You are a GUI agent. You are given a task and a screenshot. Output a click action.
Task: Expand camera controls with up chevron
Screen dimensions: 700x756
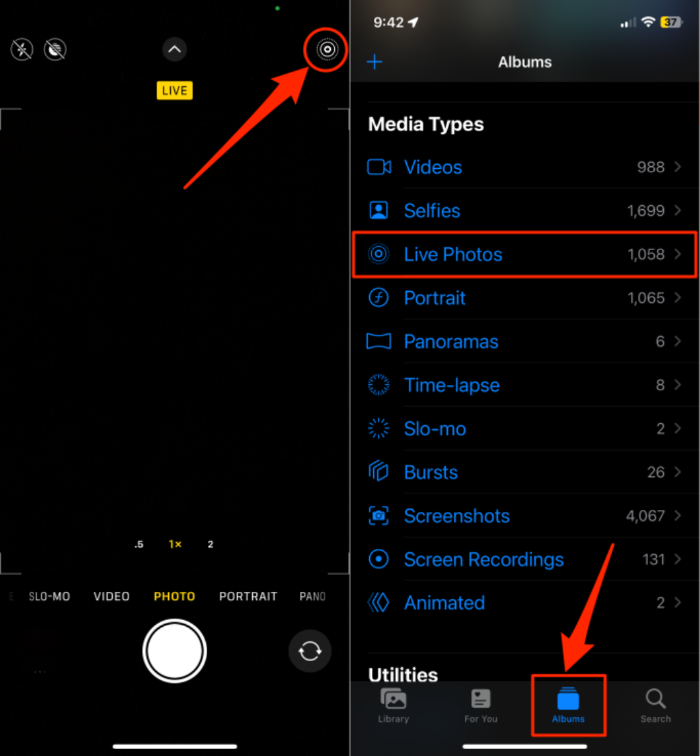[x=174, y=49]
